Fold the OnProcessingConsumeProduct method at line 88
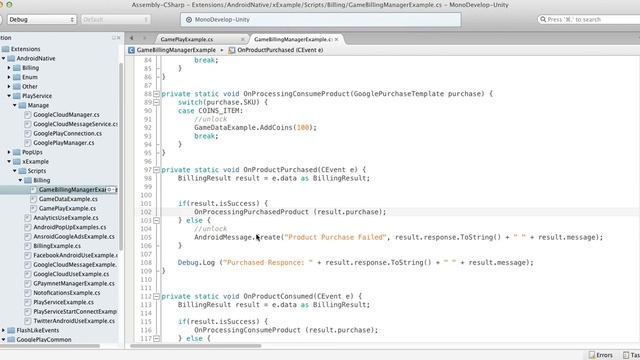Screen dimensions: 640x360 (156, 94)
